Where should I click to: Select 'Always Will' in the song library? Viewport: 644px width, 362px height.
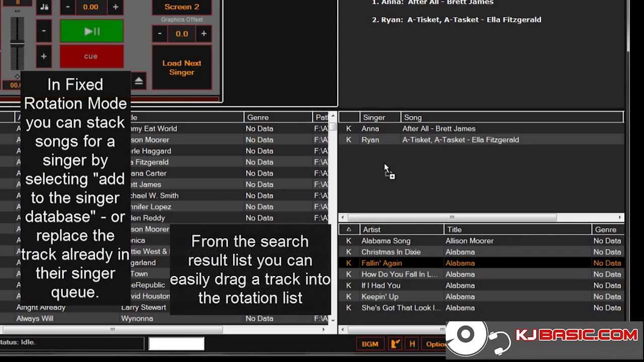35,318
